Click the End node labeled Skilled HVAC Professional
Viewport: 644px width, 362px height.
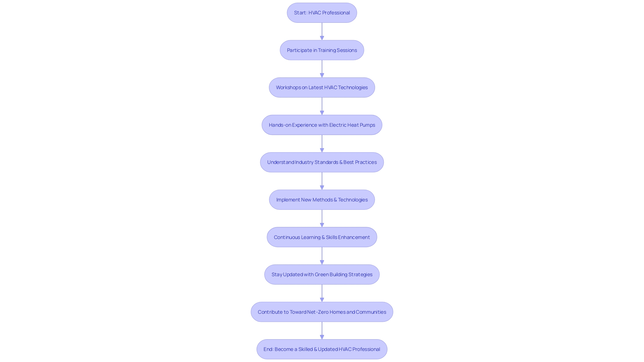[x=322, y=349]
